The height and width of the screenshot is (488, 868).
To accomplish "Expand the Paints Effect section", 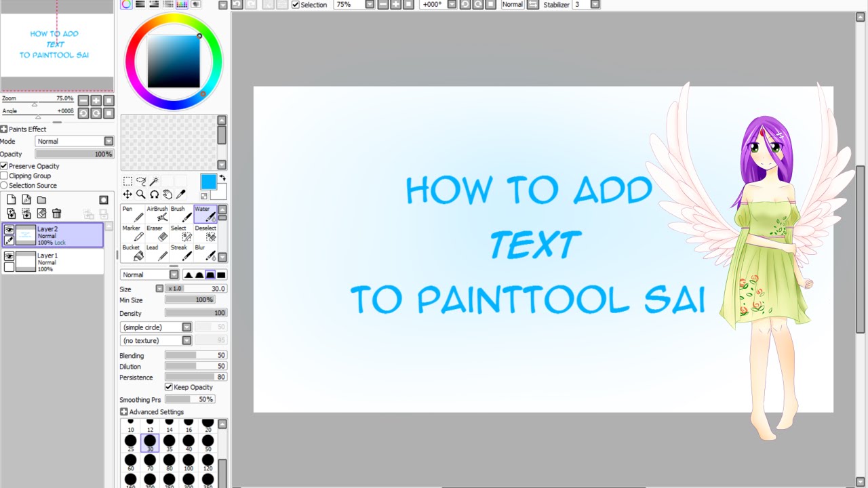I will 4,129.
